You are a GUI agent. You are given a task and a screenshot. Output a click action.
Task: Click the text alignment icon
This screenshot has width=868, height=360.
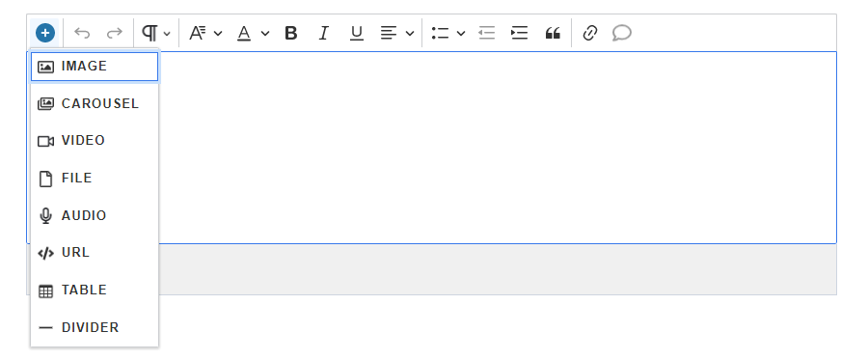389,33
